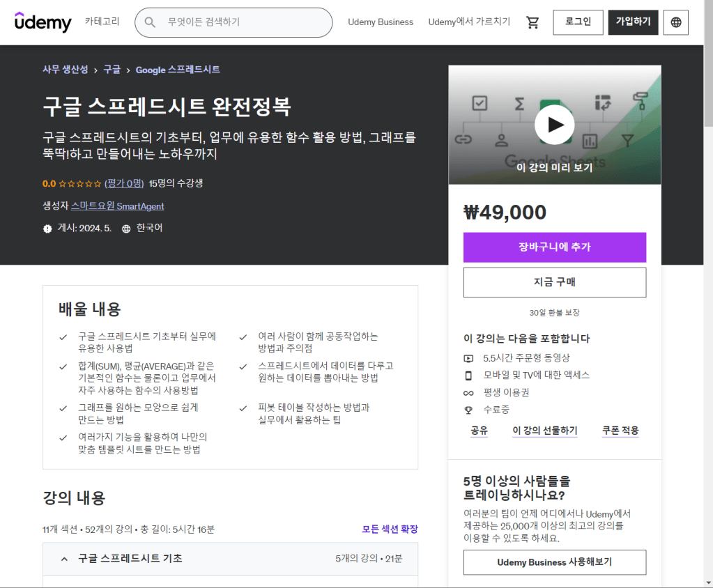Play the course preview video
The image size is (713, 588).
point(554,125)
